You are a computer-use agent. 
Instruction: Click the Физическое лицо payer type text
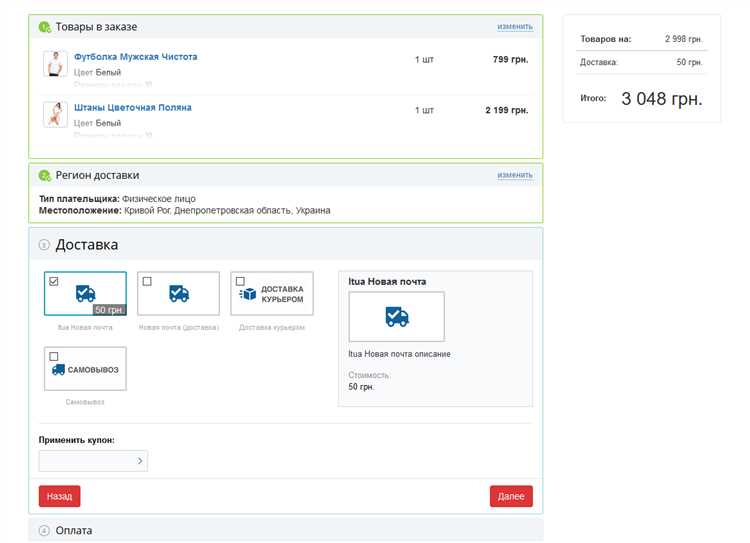[x=159, y=199]
